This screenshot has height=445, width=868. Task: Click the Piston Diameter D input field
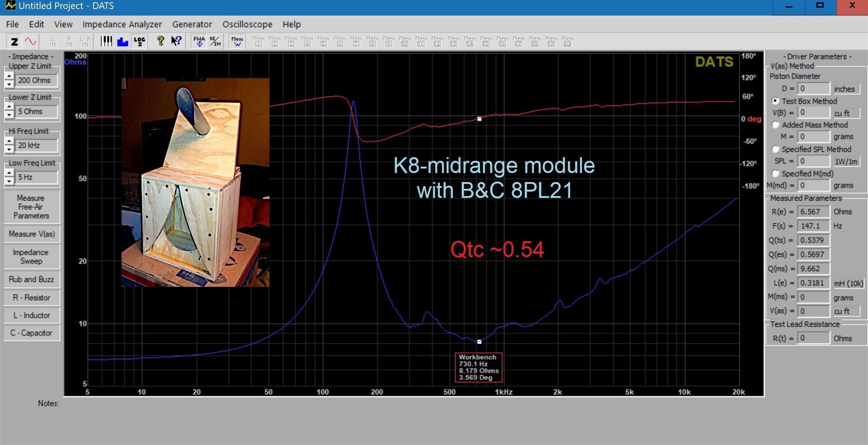[x=814, y=89]
